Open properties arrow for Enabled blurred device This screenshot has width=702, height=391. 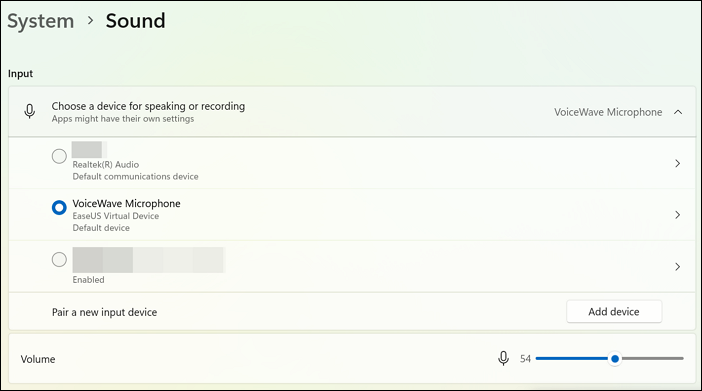coord(678,267)
